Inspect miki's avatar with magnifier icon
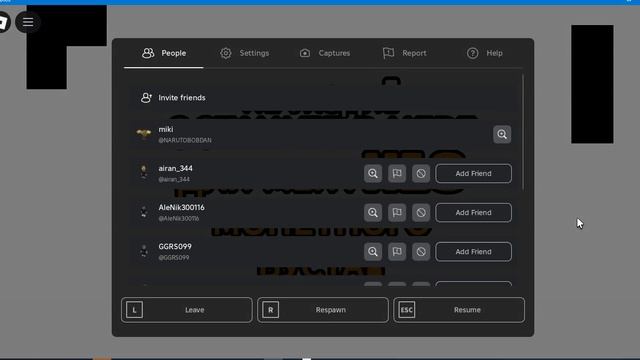640x360 pixels. 502,134
